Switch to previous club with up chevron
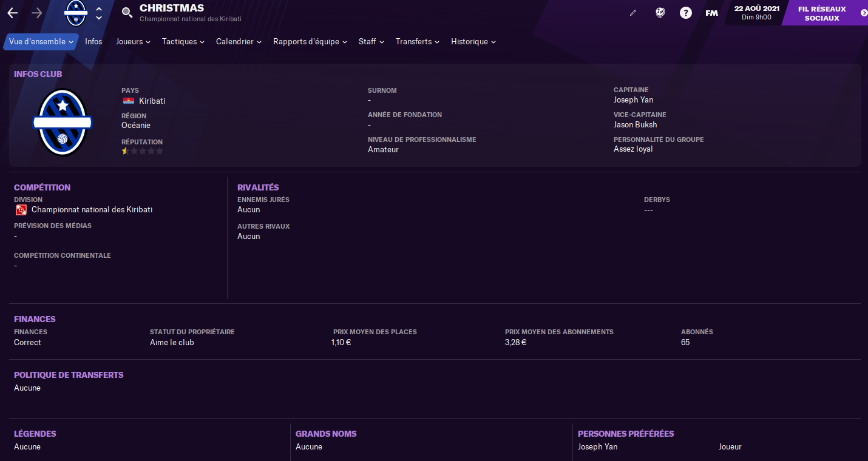868x461 pixels. [x=99, y=8]
